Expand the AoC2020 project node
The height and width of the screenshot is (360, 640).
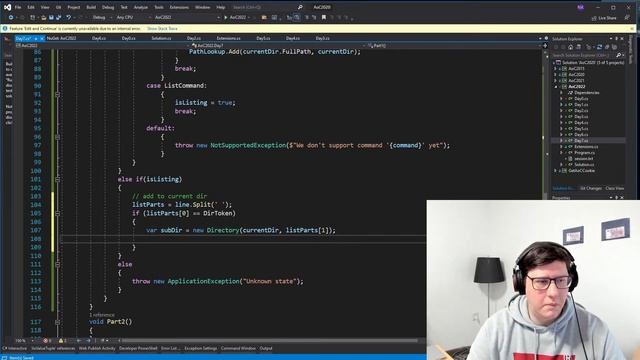[x=555, y=75]
